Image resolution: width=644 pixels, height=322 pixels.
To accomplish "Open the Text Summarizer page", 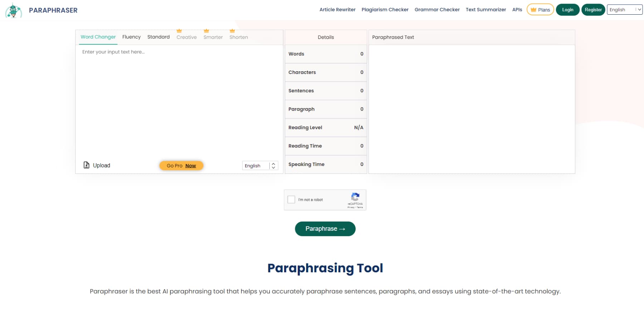I will click(486, 10).
